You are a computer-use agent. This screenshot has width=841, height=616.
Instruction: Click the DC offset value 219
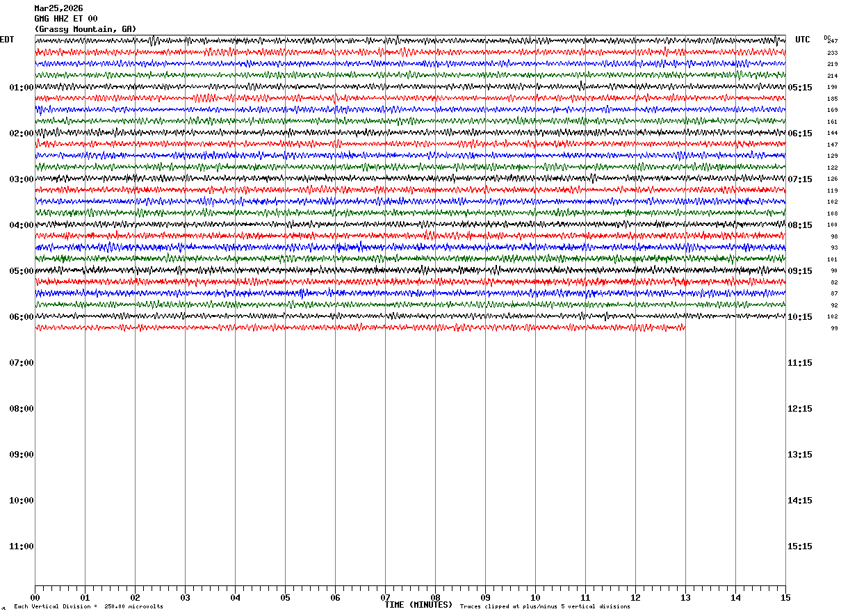(x=833, y=65)
